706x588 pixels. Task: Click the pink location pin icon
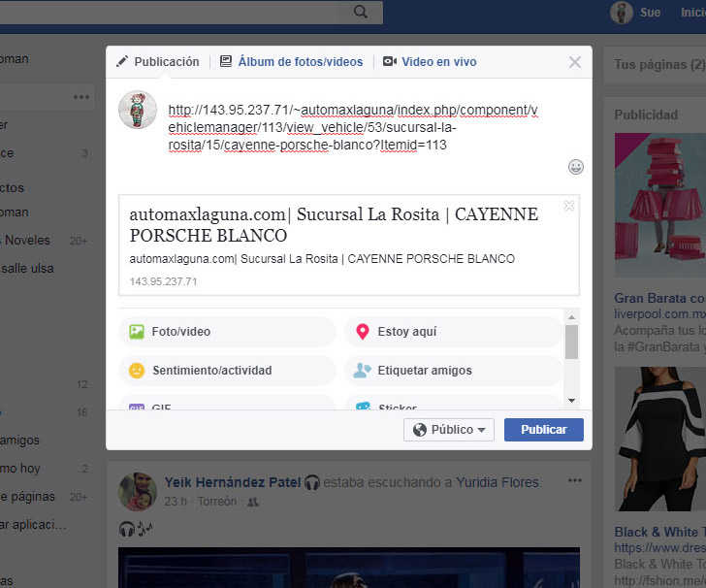coord(363,332)
